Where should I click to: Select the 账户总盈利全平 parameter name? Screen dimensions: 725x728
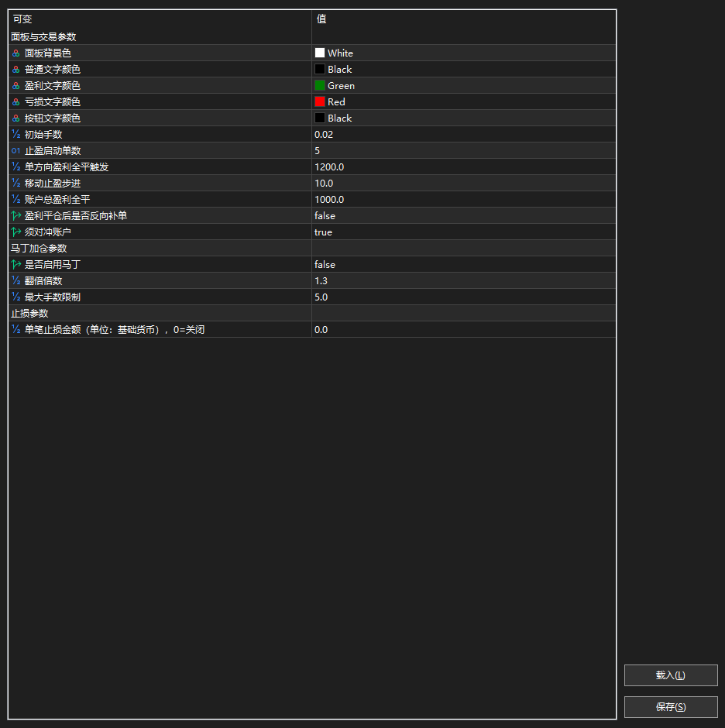(57, 200)
